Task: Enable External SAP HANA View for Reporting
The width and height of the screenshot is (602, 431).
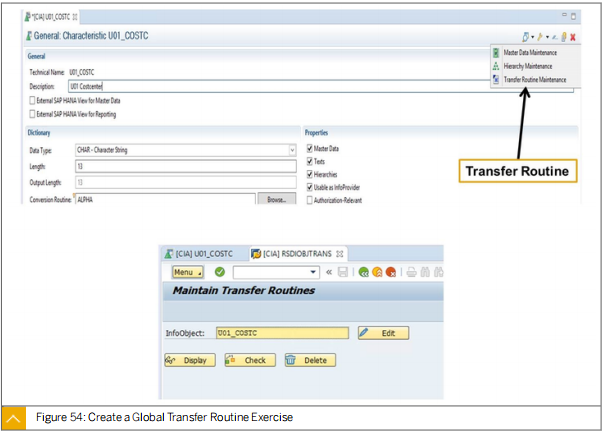Action: click(32, 114)
